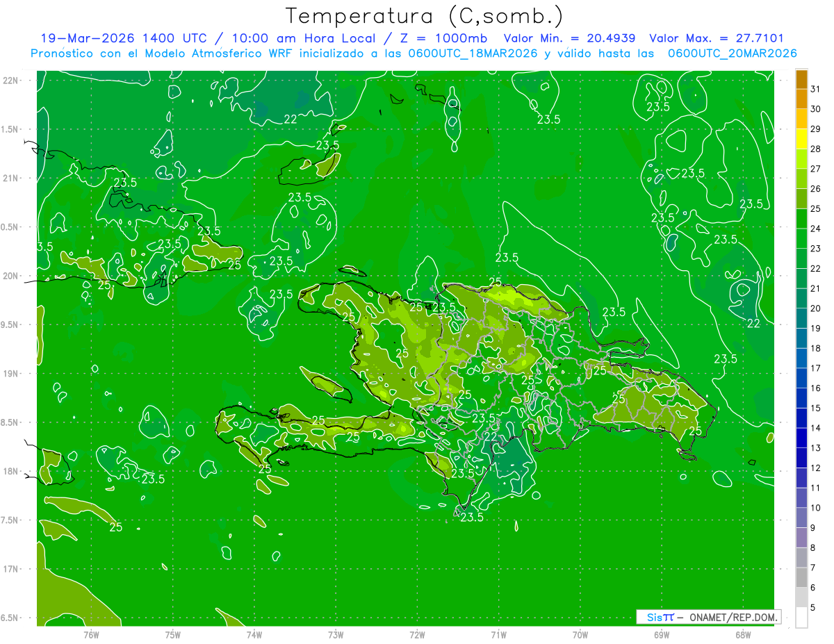Click the 0600UTC_20MAR2026 validity time text
The image size is (834, 644).
tap(732, 53)
